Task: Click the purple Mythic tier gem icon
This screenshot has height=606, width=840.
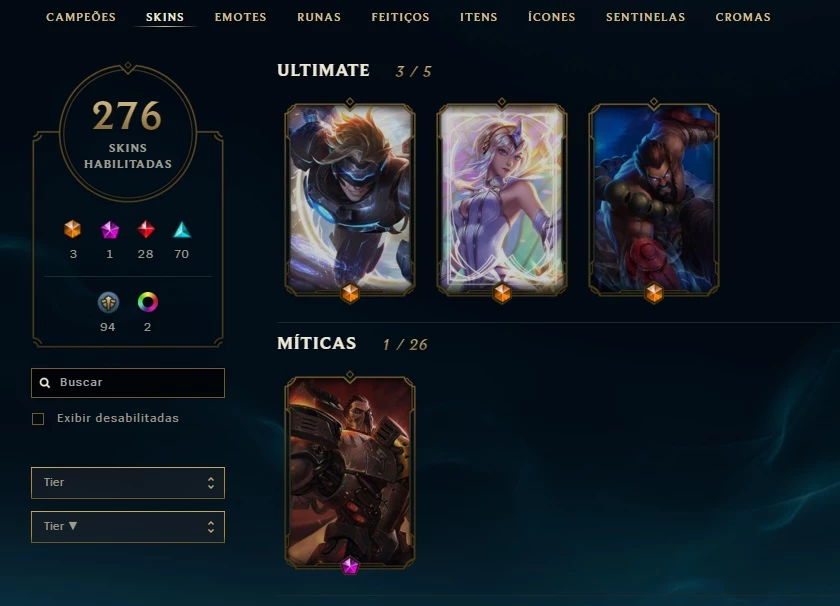Action: coord(110,230)
